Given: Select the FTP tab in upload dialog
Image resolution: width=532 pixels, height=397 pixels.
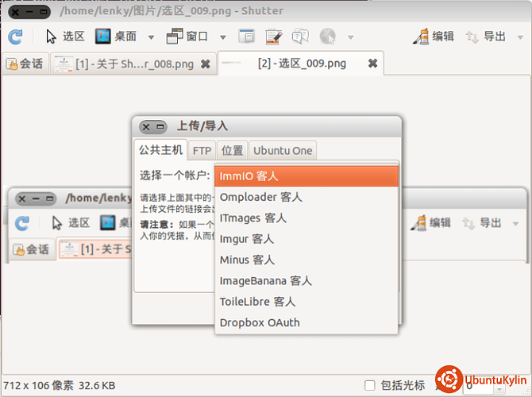Looking at the screenshot, I should point(202,150).
